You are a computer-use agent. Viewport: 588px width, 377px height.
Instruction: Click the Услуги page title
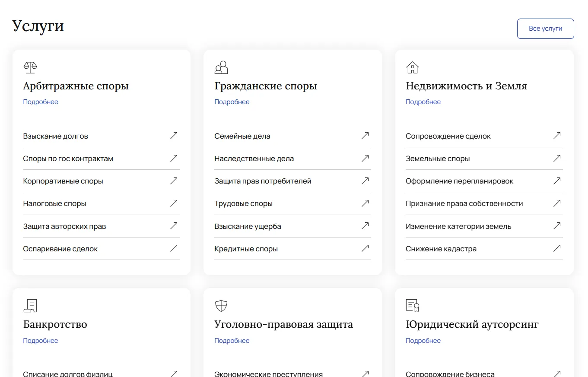tap(38, 26)
